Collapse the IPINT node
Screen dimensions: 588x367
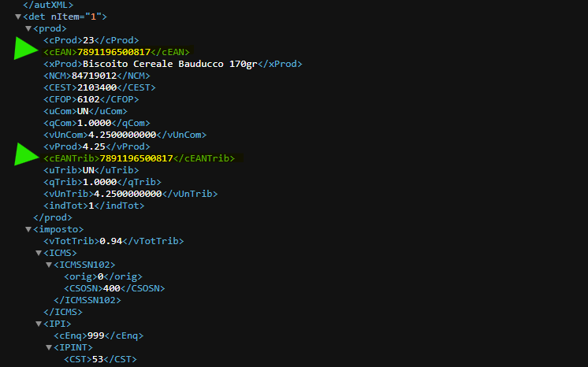[x=49, y=347]
